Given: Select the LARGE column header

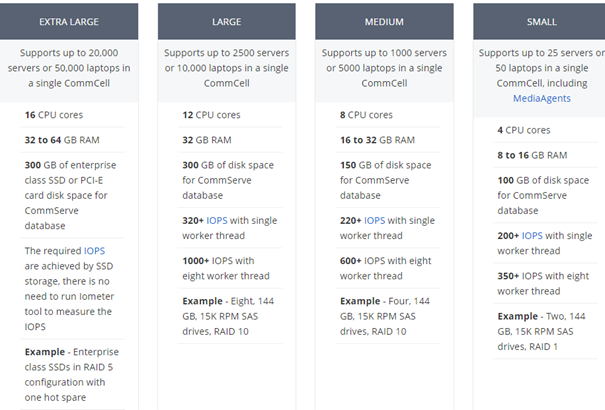Looking at the screenshot, I should [x=226, y=22].
